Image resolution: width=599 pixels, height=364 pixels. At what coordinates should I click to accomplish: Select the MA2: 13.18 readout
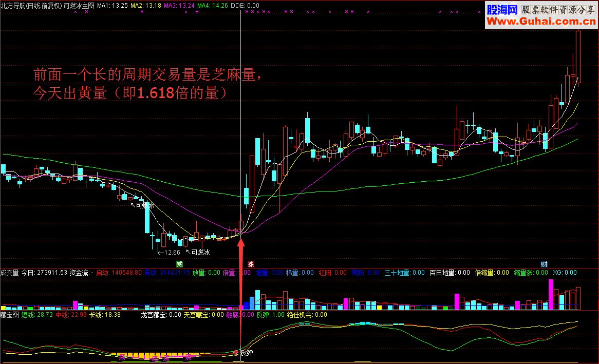click(x=146, y=6)
